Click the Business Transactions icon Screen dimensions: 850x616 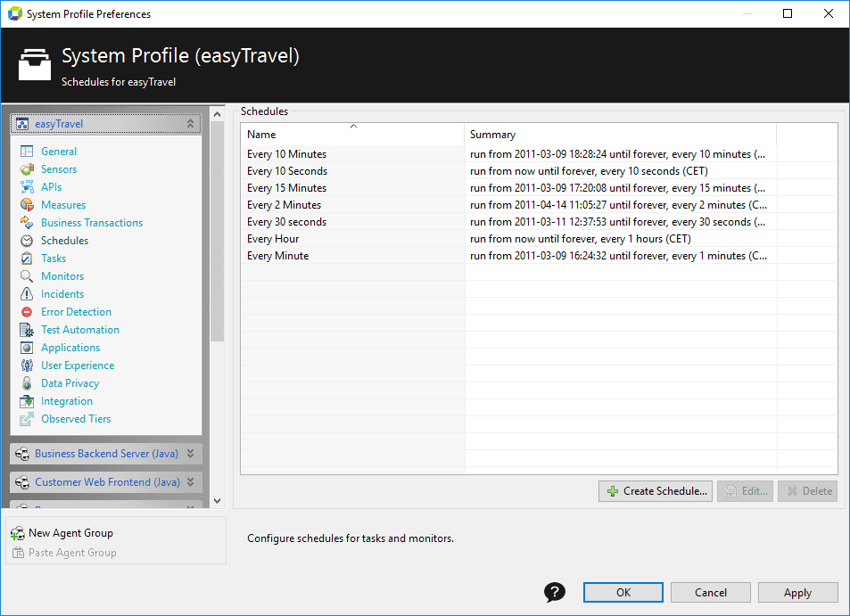(27, 223)
